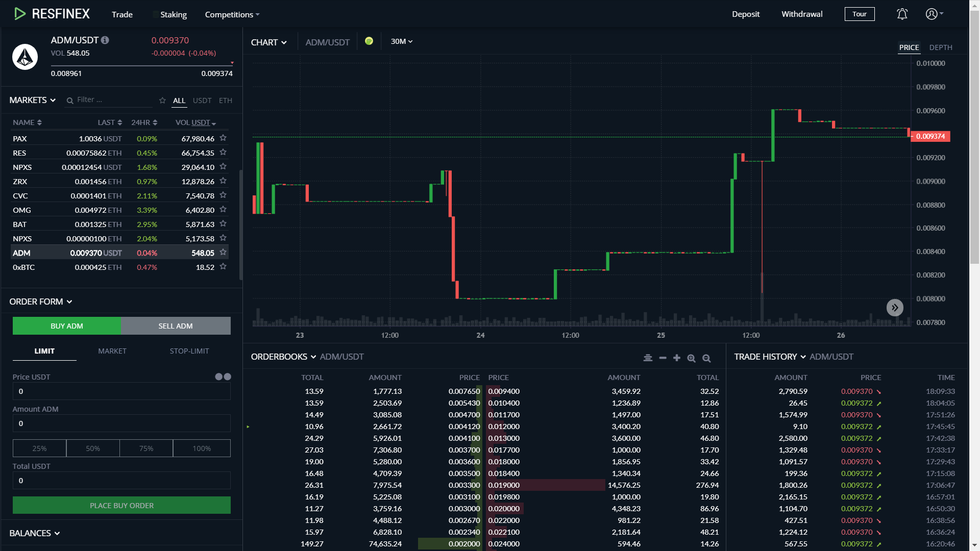Click the favorites star filter in Markets
The width and height of the screenshot is (980, 551).
[x=162, y=101]
